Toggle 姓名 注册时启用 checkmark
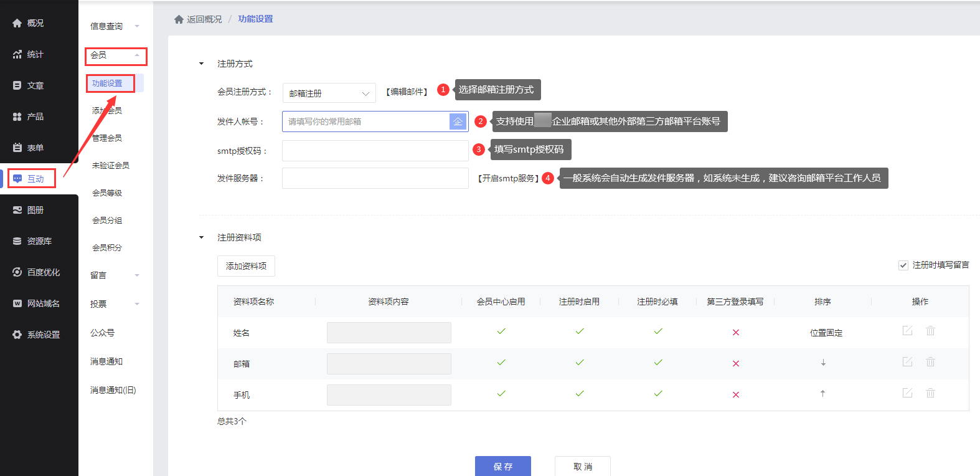Image resolution: width=980 pixels, height=476 pixels. pyautogui.click(x=580, y=331)
